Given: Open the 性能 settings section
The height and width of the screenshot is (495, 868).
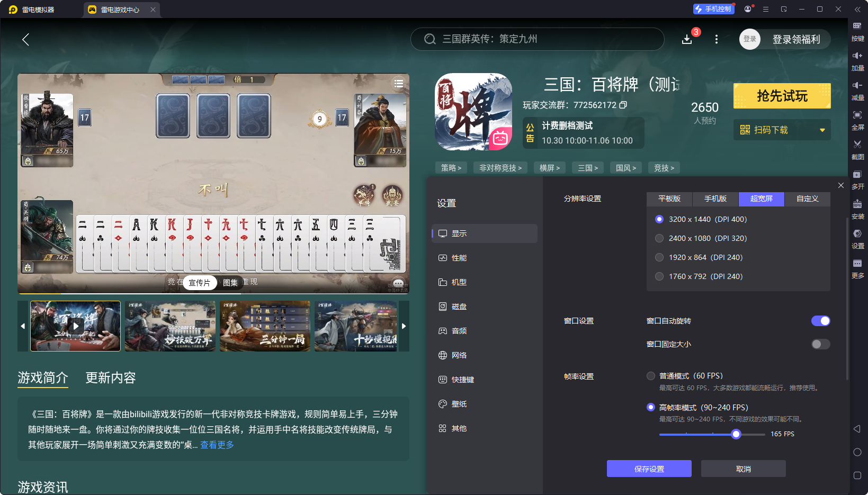Looking at the screenshot, I should (485, 258).
